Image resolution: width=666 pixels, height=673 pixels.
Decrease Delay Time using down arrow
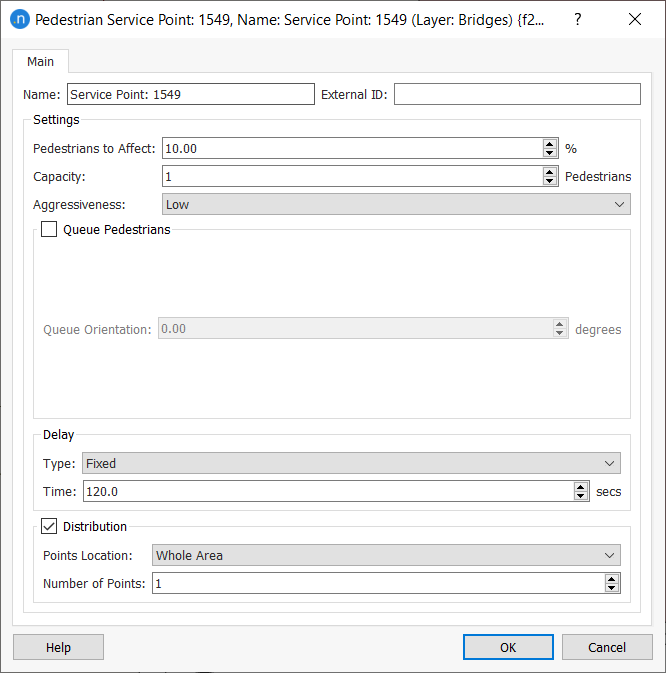[581, 496]
